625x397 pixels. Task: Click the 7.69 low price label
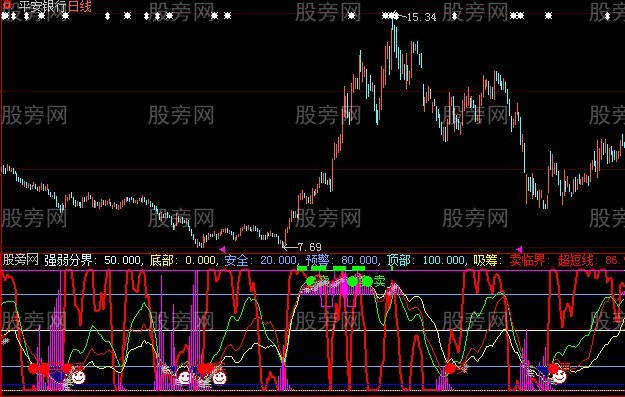309,247
